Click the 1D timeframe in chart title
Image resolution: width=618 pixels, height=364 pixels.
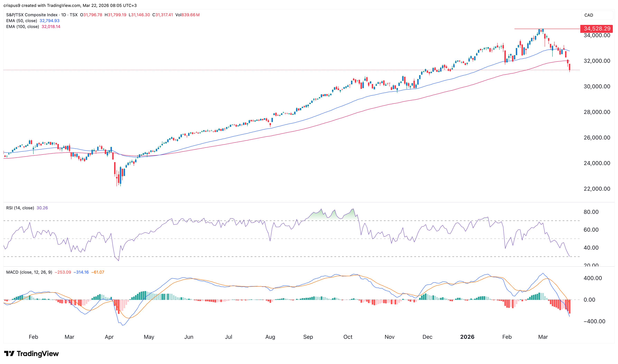tap(63, 15)
